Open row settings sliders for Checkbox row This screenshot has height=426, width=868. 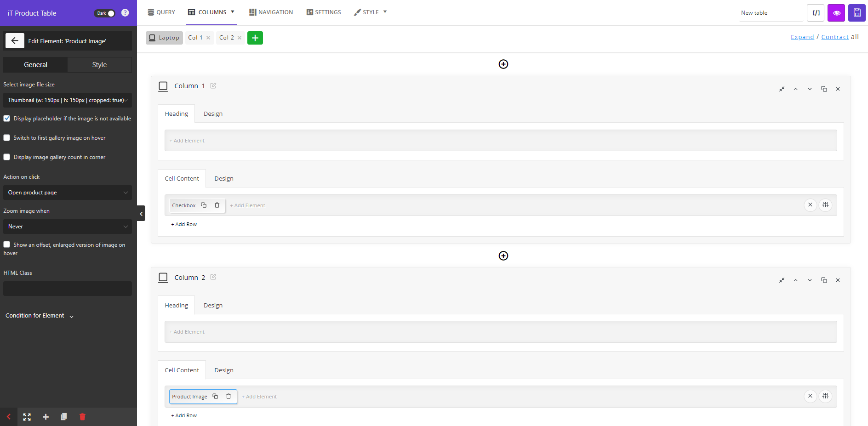coord(825,205)
